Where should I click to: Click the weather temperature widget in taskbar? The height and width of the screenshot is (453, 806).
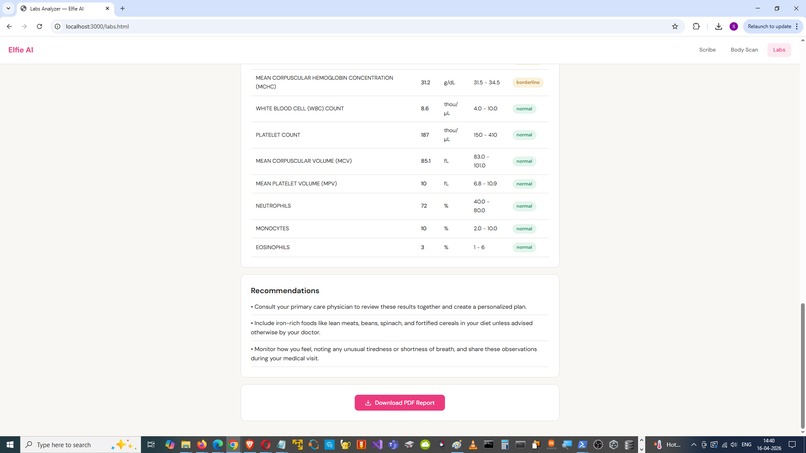668,444
